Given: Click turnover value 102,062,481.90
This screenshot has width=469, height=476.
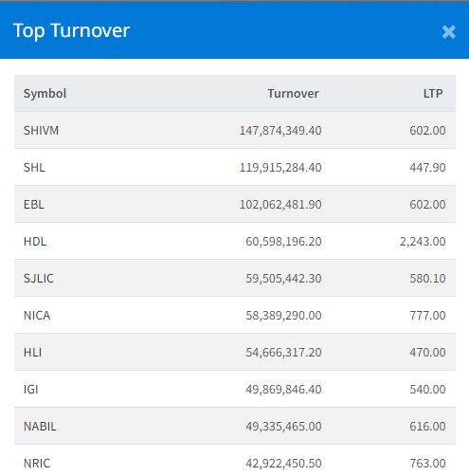Looking at the screenshot, I should click(x=280, y=205).
